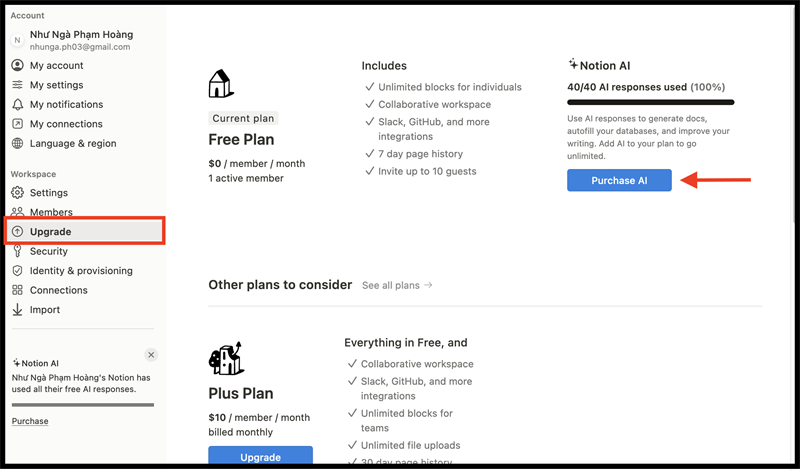This screenshot has width=800, height=471.
Task: Click the My account person icon
Action: pos(18,65)
